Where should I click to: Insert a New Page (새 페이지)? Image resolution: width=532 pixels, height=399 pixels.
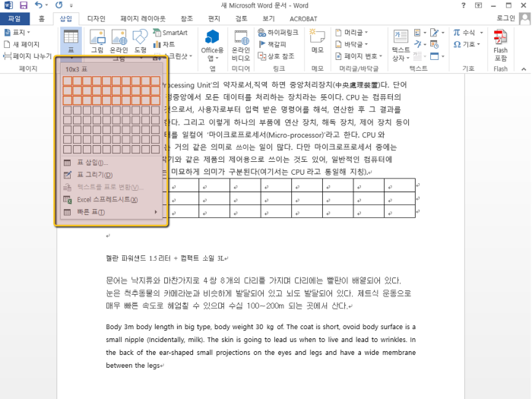tap(21, 44)
